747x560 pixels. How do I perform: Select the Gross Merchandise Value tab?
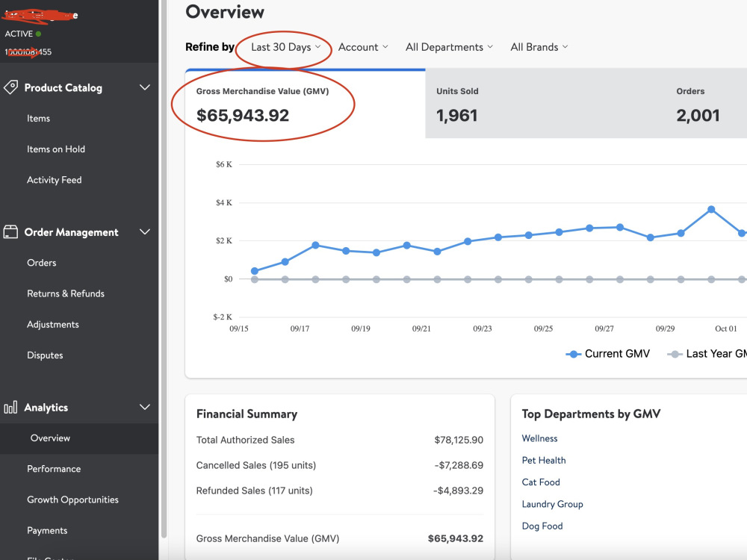coord(305,104)
